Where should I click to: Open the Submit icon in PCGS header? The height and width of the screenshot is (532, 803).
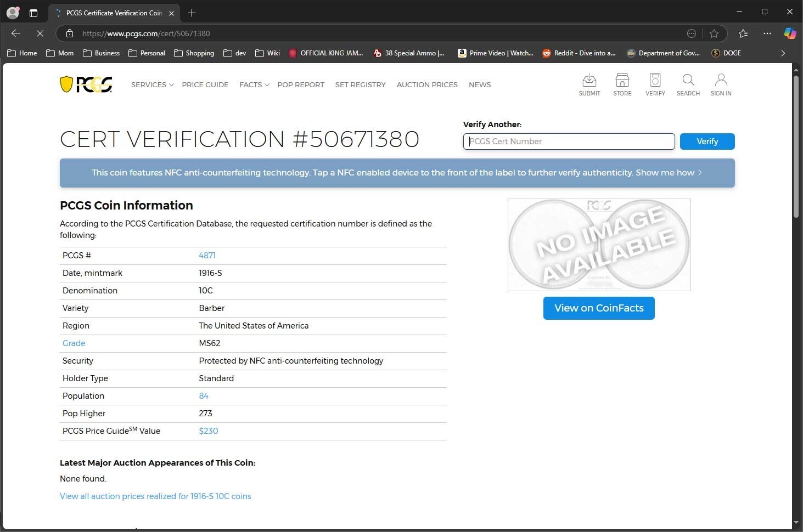click(589, 85)
